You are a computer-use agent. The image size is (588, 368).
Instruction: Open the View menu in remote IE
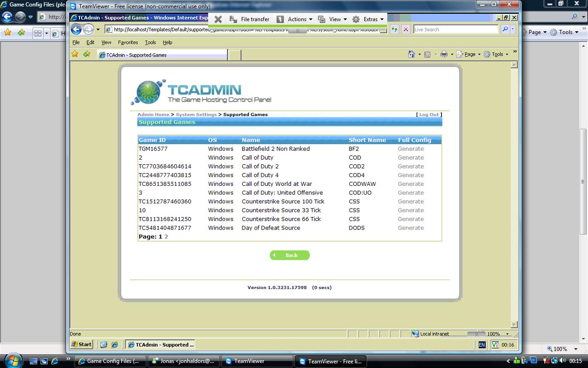[106, 42]
